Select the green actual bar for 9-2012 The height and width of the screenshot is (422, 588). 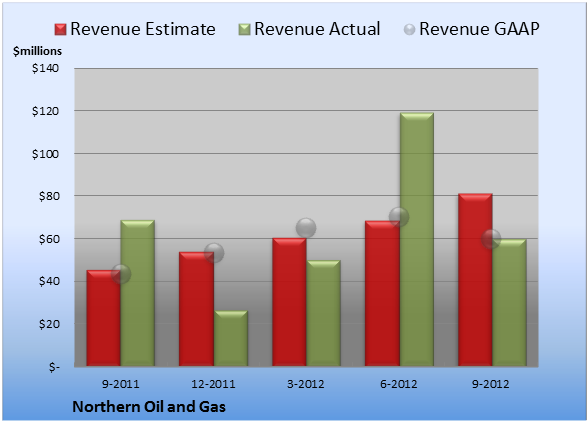click(509, 303)
